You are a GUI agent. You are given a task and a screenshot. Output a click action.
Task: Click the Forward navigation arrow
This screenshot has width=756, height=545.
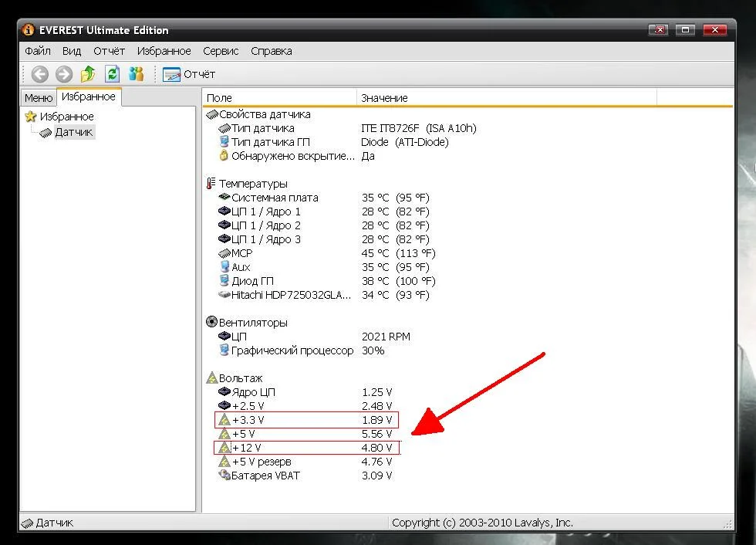tap(63, 74)
